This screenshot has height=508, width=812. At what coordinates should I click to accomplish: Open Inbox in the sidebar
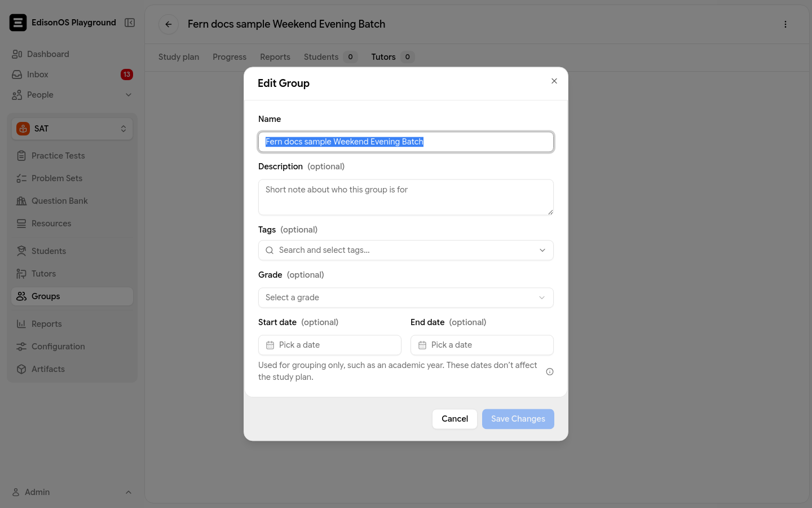[x=72, y=75]
